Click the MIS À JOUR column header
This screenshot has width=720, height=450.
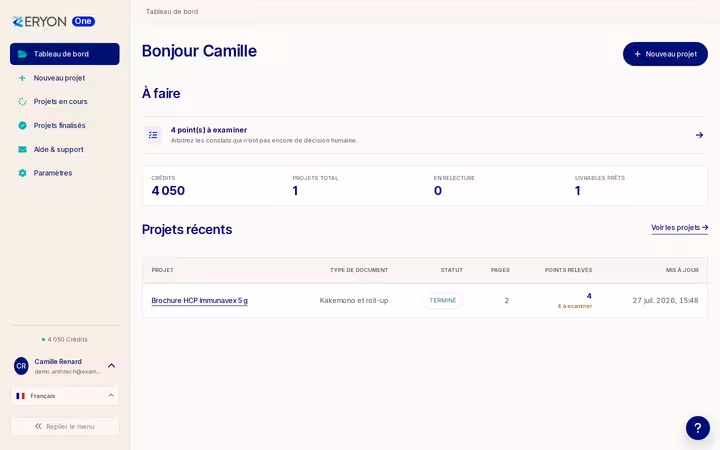click(682, 270)
